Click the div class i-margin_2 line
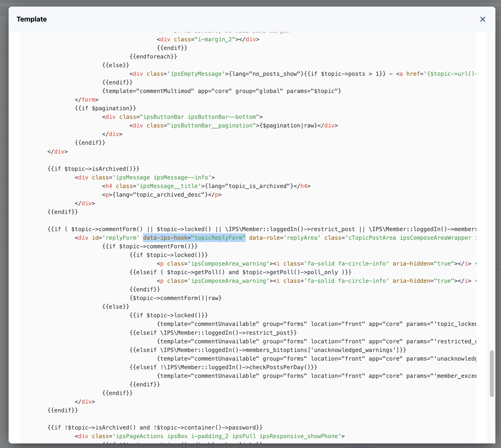 point(208,39)
